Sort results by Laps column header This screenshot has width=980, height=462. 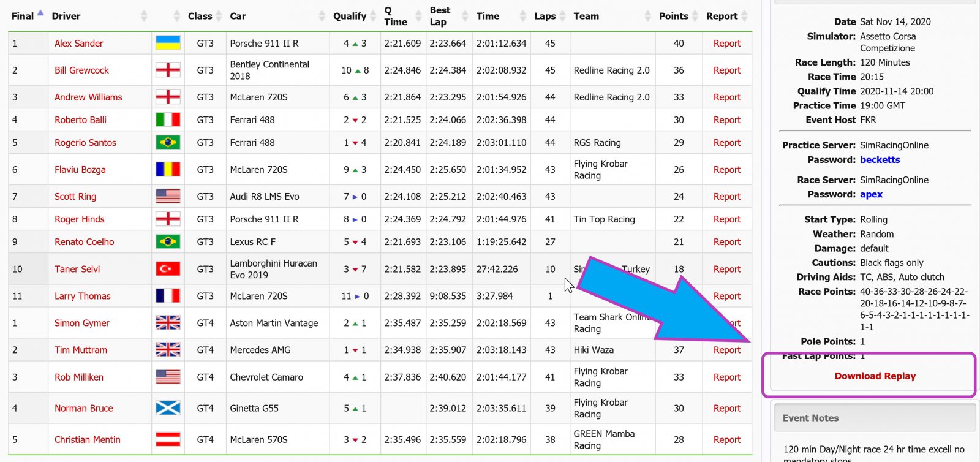point(545,16)
